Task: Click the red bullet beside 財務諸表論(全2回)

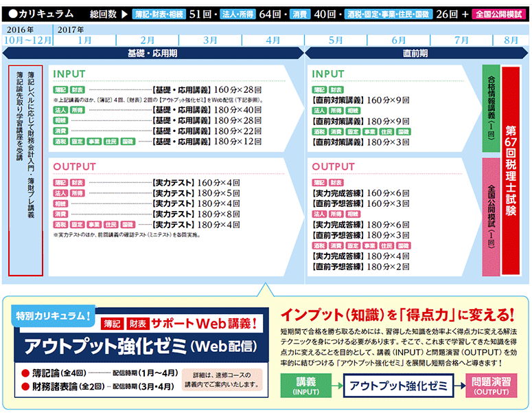Action: 25,386
